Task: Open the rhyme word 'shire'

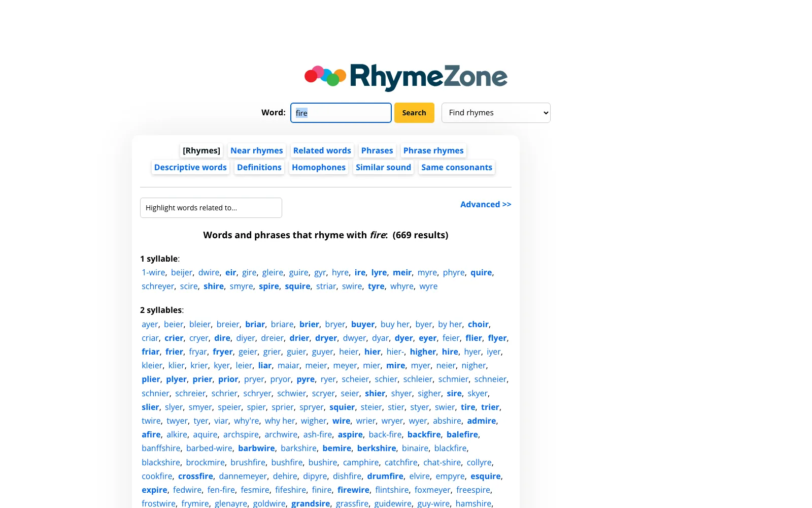Action: pos(214,287)
